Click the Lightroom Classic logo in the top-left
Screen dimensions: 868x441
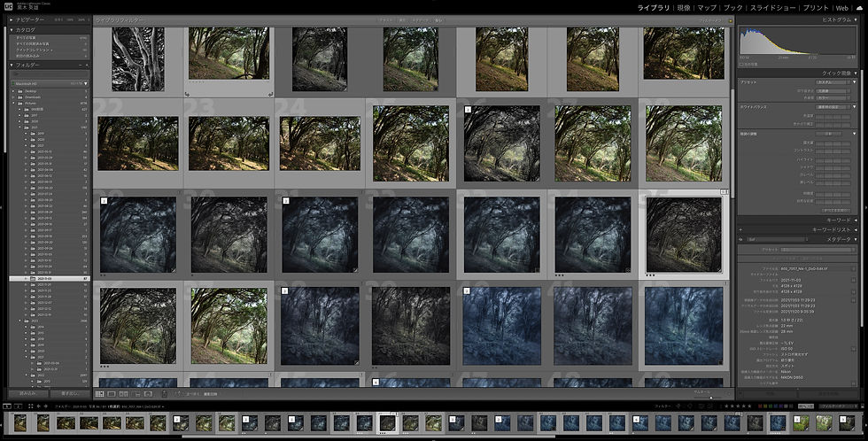8,6
